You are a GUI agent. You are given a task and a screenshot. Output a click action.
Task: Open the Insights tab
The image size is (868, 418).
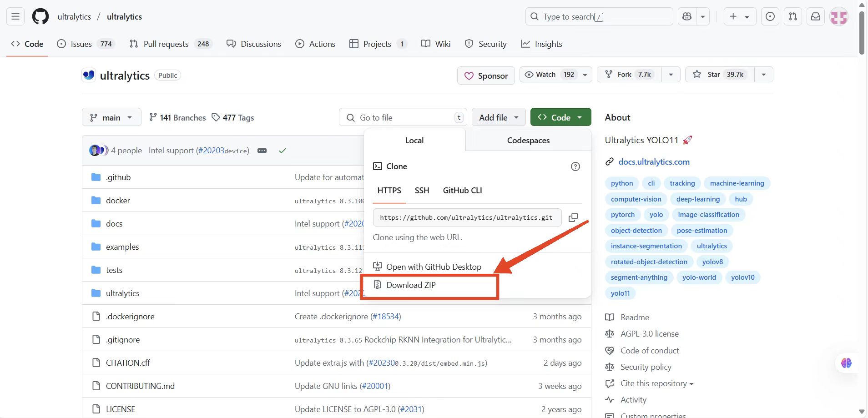(541, 44)
